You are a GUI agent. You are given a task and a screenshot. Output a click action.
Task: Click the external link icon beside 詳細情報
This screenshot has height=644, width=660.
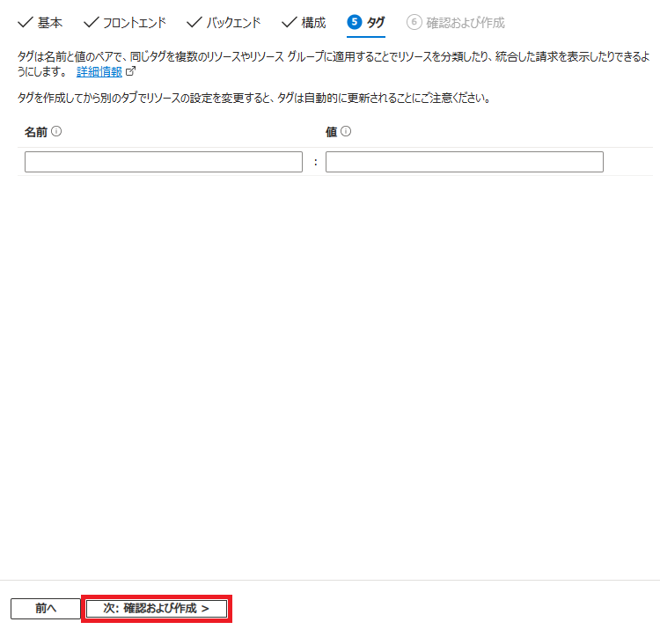(x=131, y=71)
